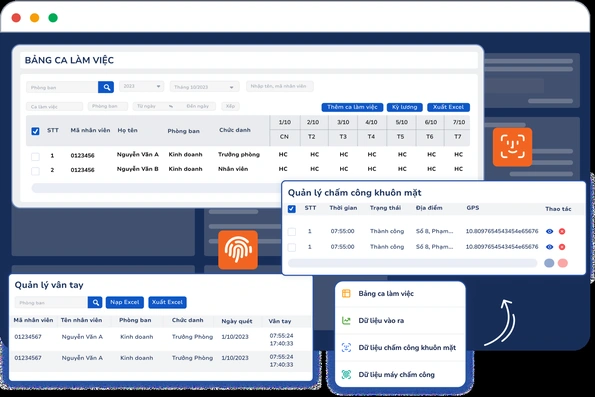The image size is (595, 397).
Task: Click the Dữ liệu máy chấm công icon
Action: coord(346,374)
